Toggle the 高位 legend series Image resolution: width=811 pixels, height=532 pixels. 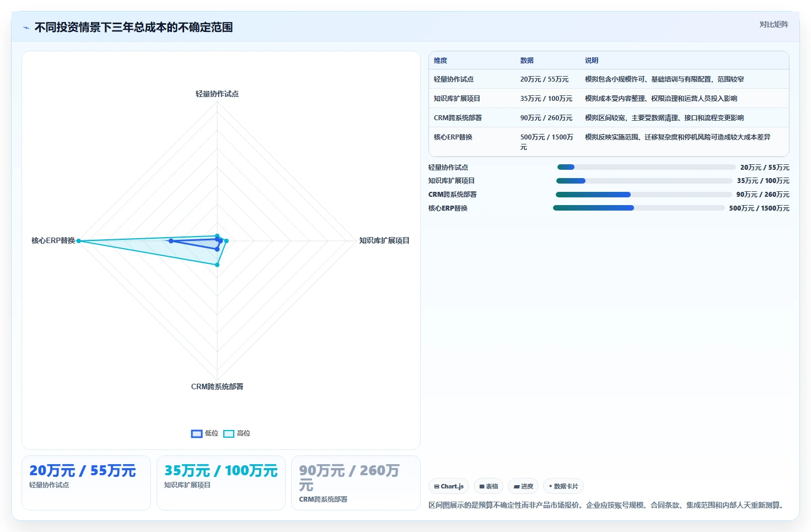tap(237, 433)
